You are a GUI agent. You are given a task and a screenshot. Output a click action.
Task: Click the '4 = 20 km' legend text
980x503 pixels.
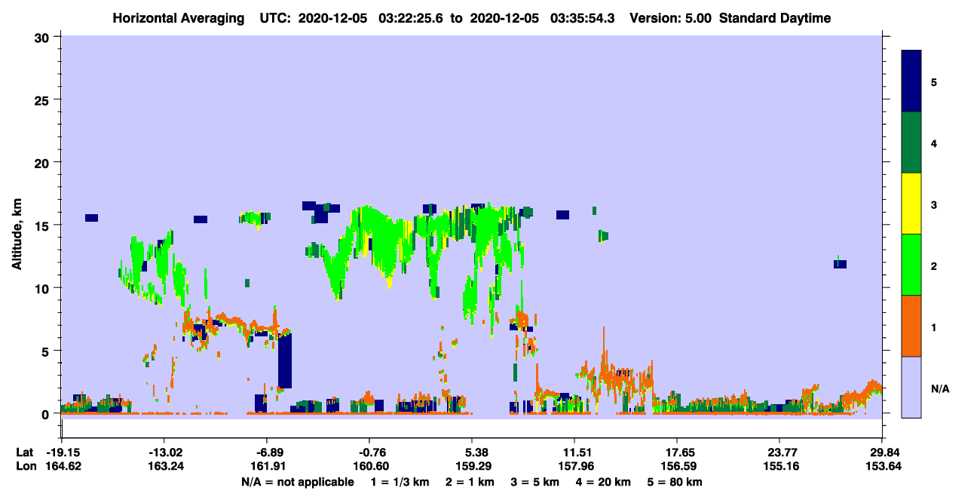coord(604,482)
